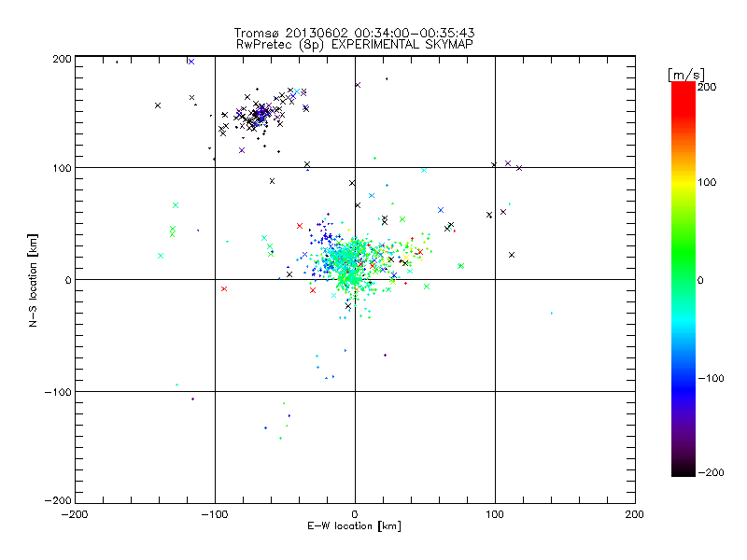Click the purple X marker near the top center line
747x560 pixels.
point(358,85)
